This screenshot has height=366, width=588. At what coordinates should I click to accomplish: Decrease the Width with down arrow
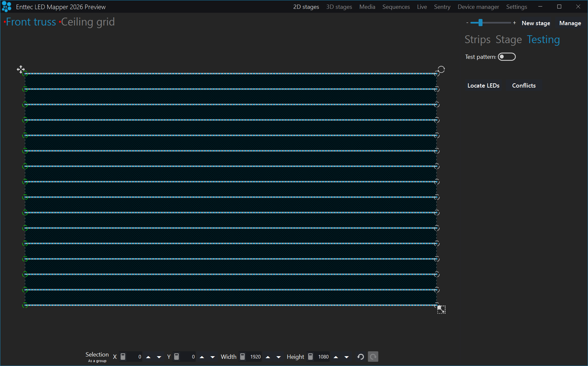tap(279, 357)
